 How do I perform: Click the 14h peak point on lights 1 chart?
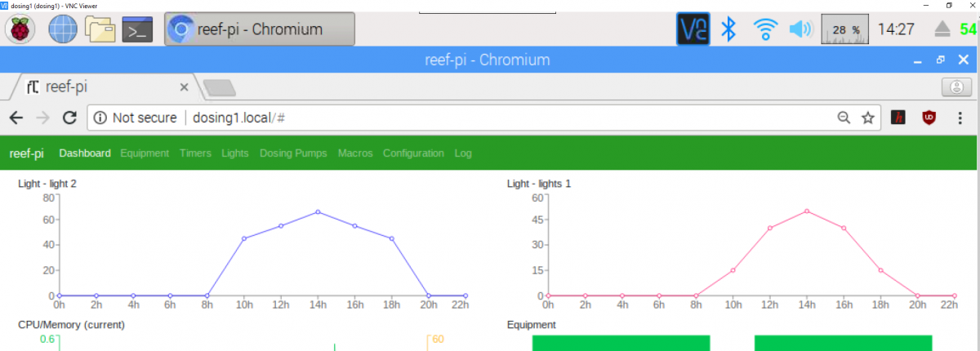(x=807, y=211)
